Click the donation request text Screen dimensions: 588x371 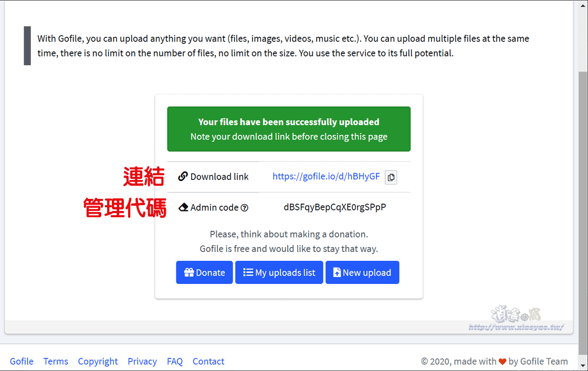pyautogui.click(x=289, y=241)
